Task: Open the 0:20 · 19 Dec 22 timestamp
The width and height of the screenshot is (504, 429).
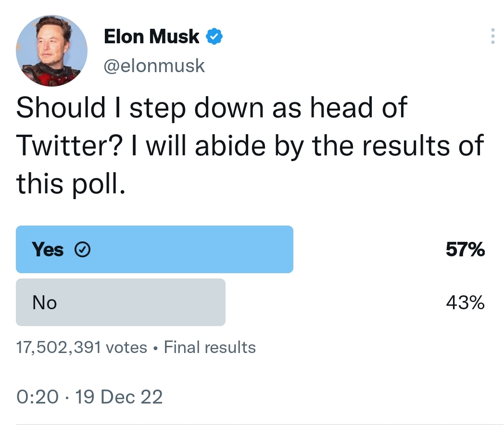Action: 89,397
